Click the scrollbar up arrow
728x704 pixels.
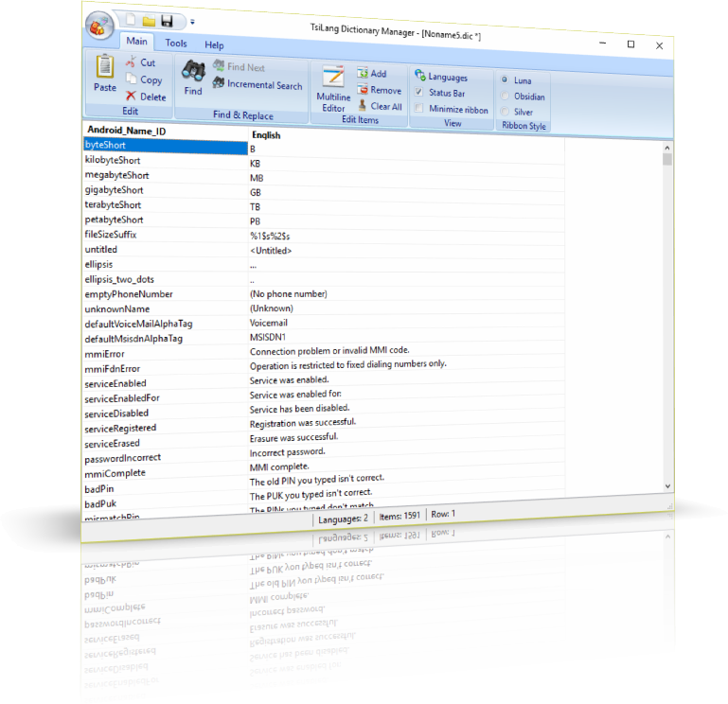[667, 148]
